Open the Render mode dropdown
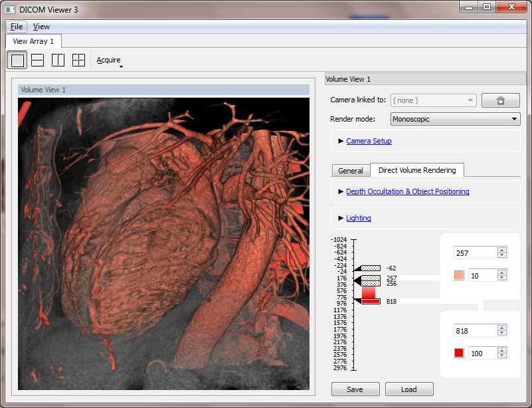The height and width of the screenshot is (408, 532). click(x=454, y=119)
